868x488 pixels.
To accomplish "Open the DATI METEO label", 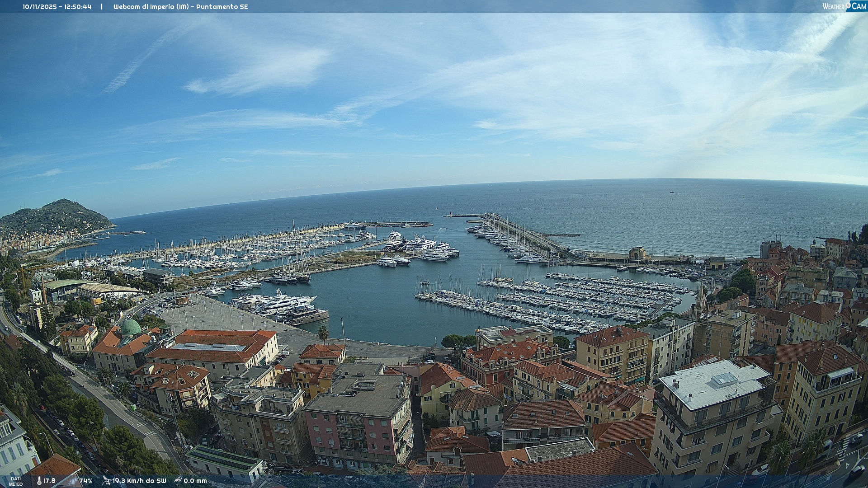I will (16, 481).
